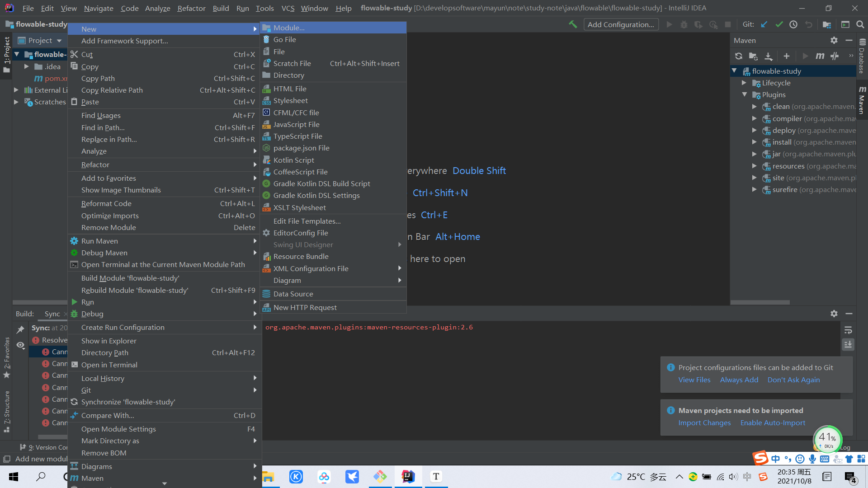Choose Open Module Settings menu entry
The image size is (868, 488).
(118, 429)
